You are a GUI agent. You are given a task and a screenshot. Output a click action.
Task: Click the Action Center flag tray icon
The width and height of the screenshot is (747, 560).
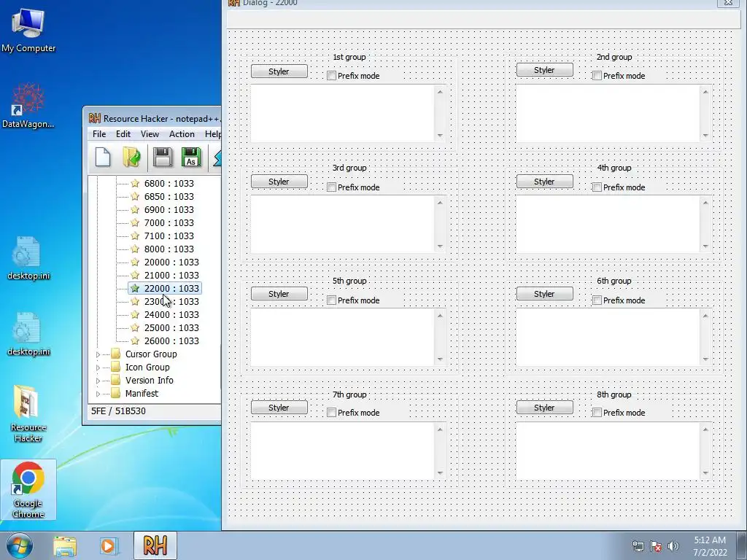pyautogui.click(x=656, y=546)
